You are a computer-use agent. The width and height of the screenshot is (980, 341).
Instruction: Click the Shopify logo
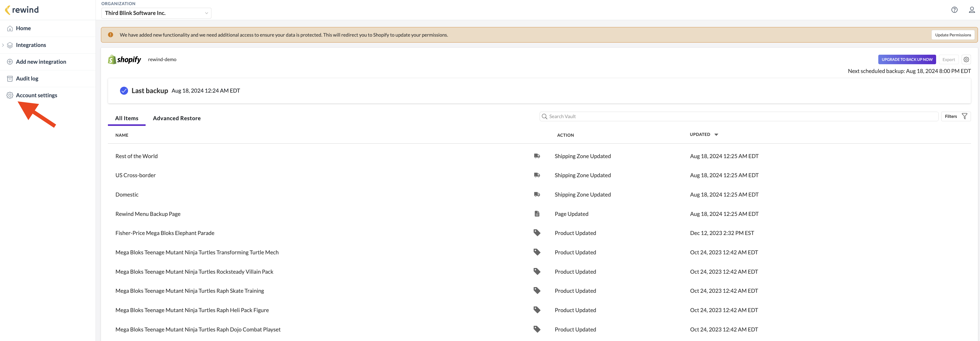pos(124,60)
